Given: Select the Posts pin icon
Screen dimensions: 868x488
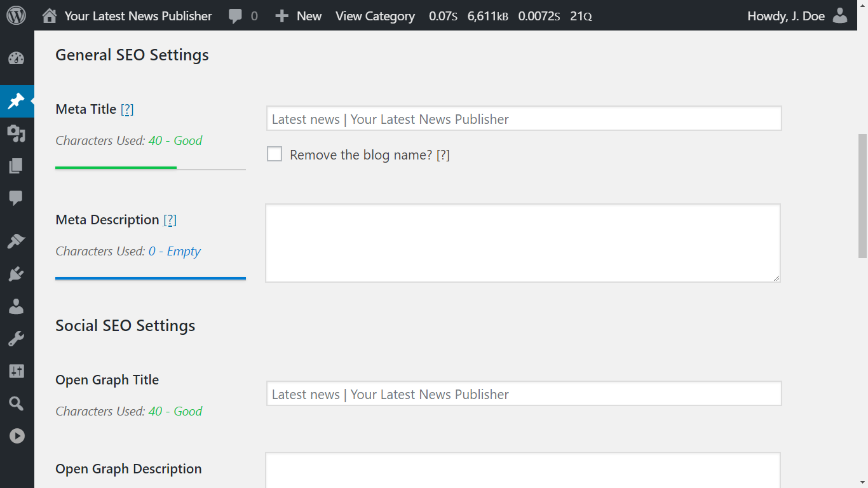Looking at the screenshot, I should [17, 101].
